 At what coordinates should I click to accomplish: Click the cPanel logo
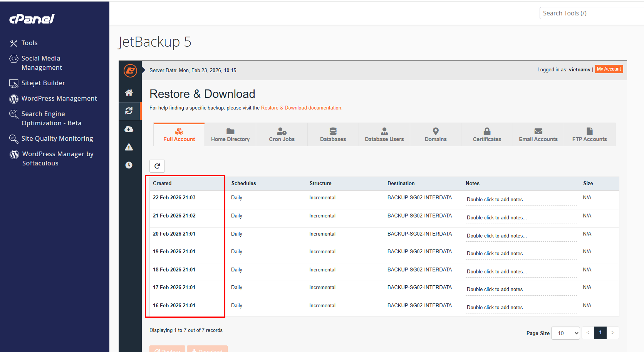pyautogui.click(x=32, y=19)
